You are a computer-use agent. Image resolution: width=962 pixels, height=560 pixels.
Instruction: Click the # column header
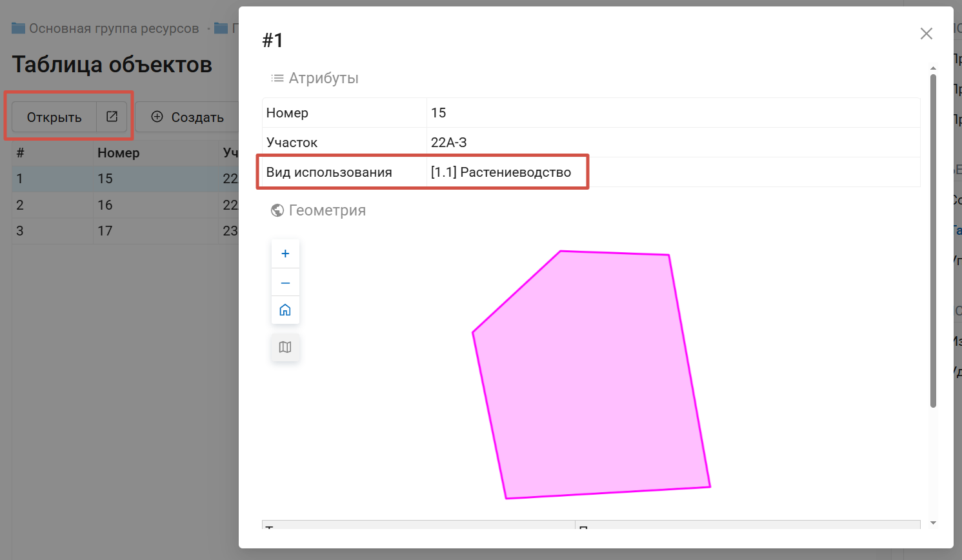click(x=21, y=153)
